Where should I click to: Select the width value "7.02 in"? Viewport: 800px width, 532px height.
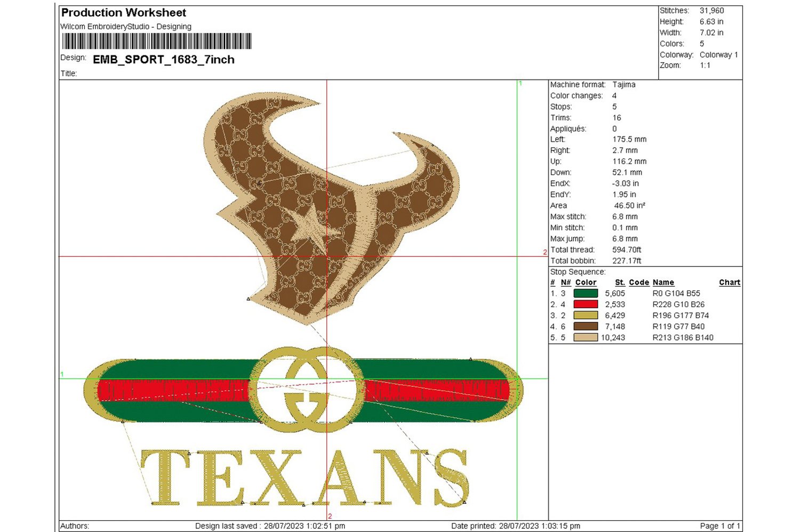pos(711,33)
